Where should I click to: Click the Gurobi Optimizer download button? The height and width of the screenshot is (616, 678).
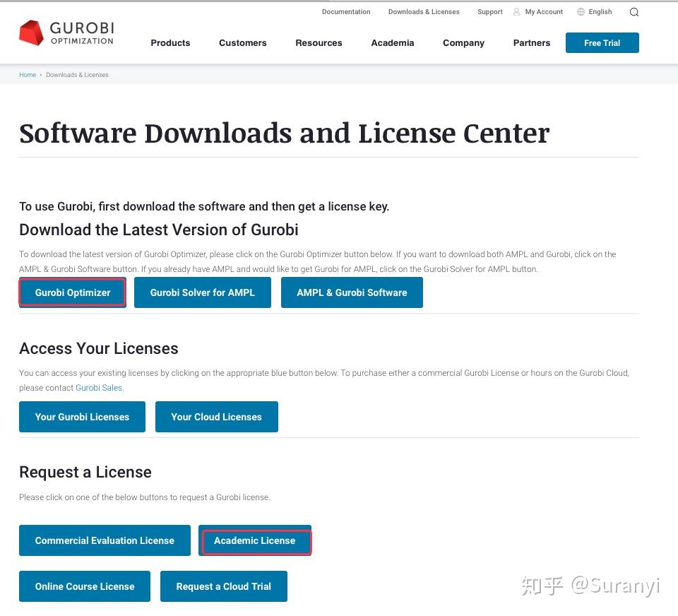point(72,292)
